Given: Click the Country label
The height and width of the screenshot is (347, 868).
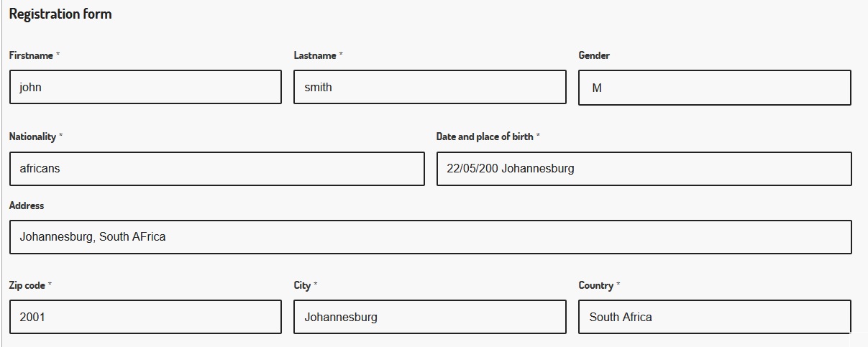Looking at the screenshot, I should click(596, 285).
